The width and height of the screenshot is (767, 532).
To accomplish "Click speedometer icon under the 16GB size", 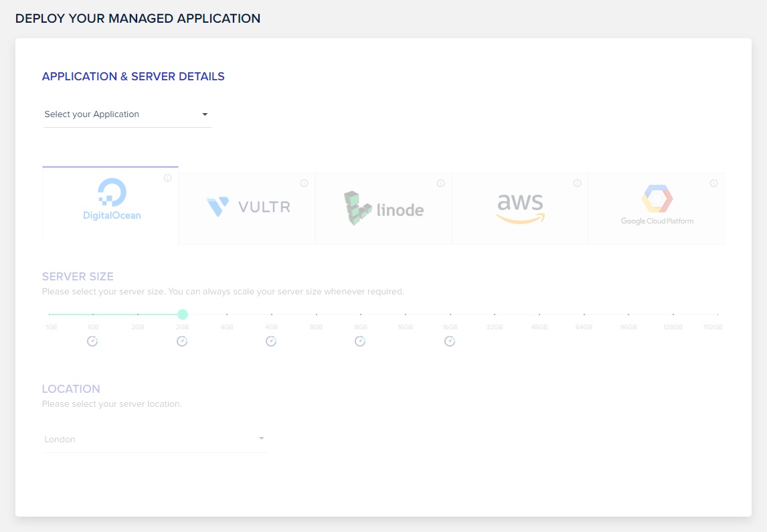I will point(450,341).
